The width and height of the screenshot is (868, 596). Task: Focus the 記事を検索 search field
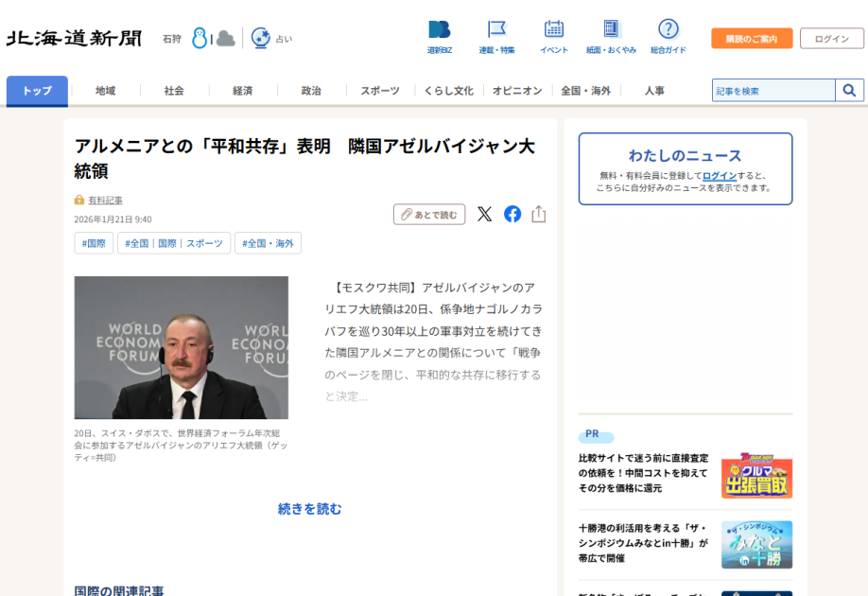coord(773,91)
